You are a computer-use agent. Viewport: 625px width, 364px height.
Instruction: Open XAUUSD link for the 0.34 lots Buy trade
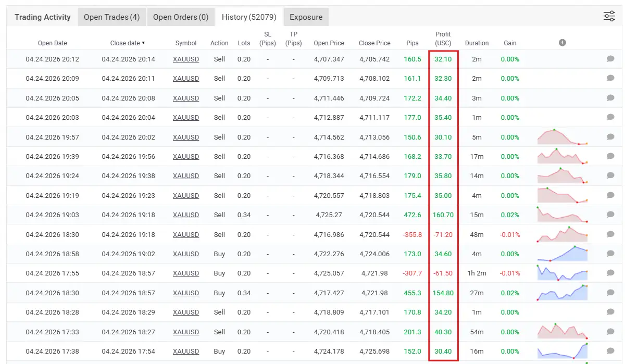(x=186, y=293)
